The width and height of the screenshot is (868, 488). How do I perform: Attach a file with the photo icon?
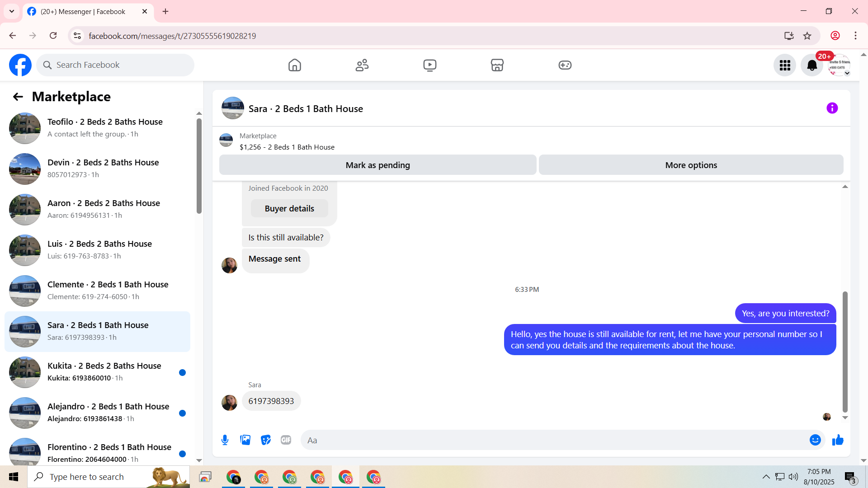pyautogui.click(x=245, y=440)
